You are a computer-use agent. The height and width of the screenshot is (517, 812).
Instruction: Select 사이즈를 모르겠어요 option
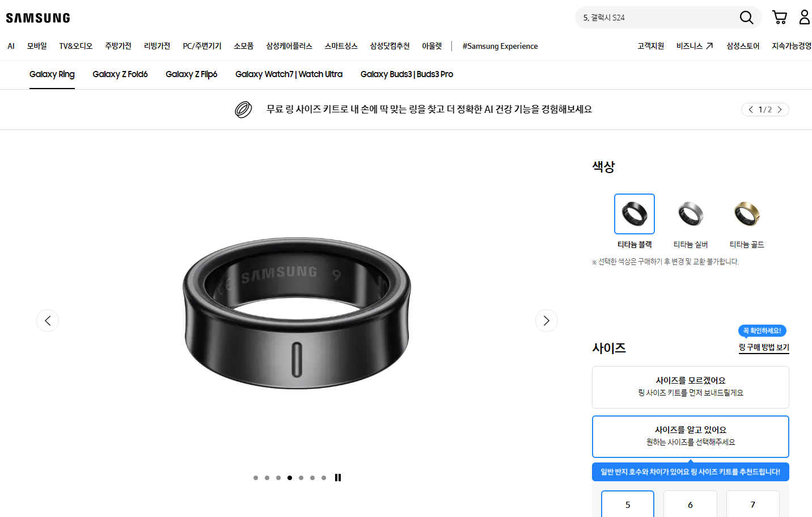pos(691,387)
